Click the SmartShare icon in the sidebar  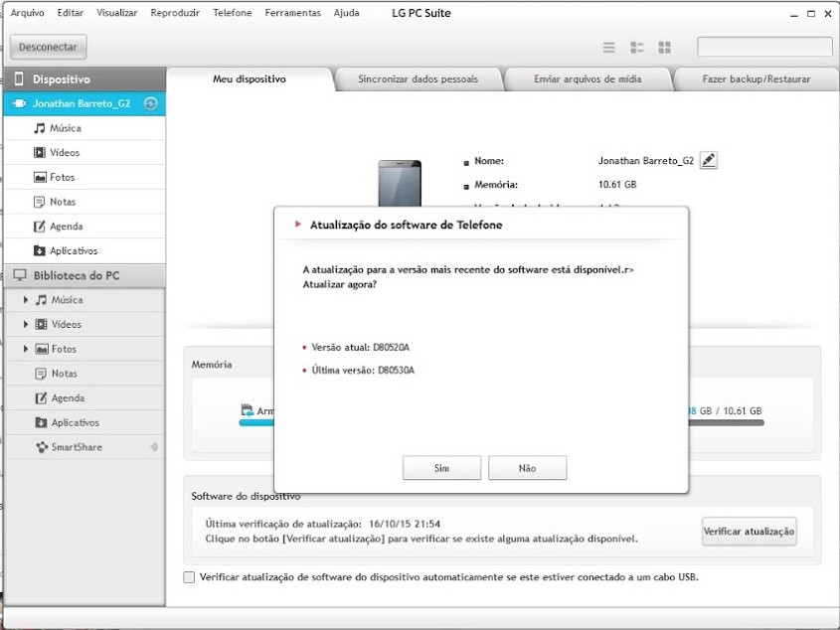[42, 447]
